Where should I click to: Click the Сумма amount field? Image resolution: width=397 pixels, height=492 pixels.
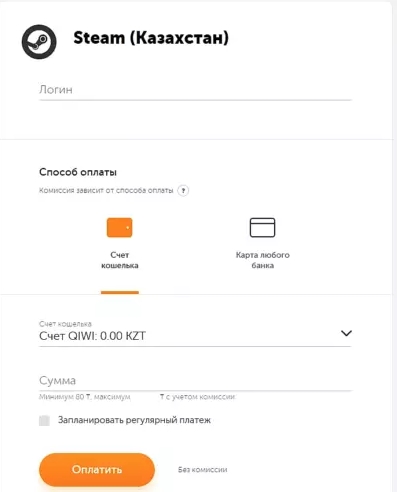coord(195,381)
